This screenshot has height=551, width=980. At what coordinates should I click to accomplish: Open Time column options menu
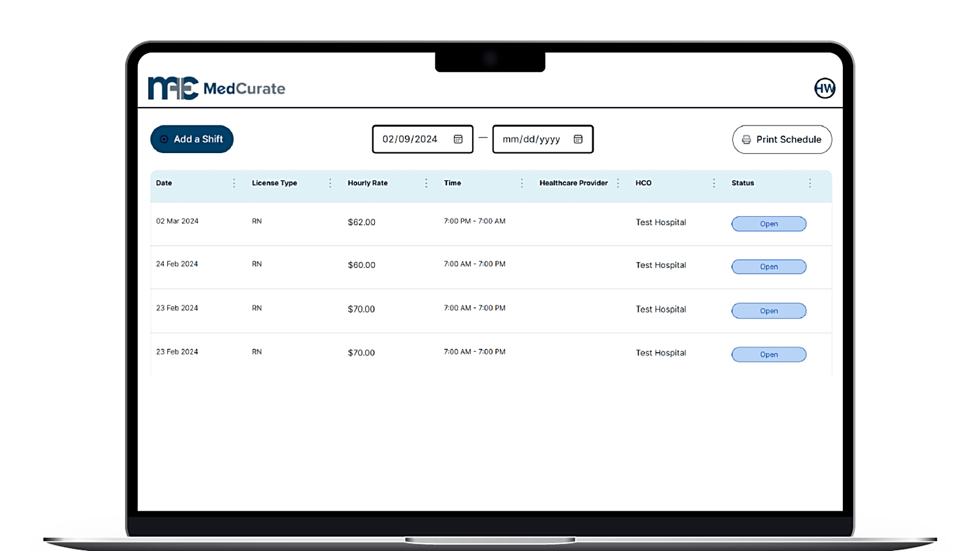click(x=522, y=183)
